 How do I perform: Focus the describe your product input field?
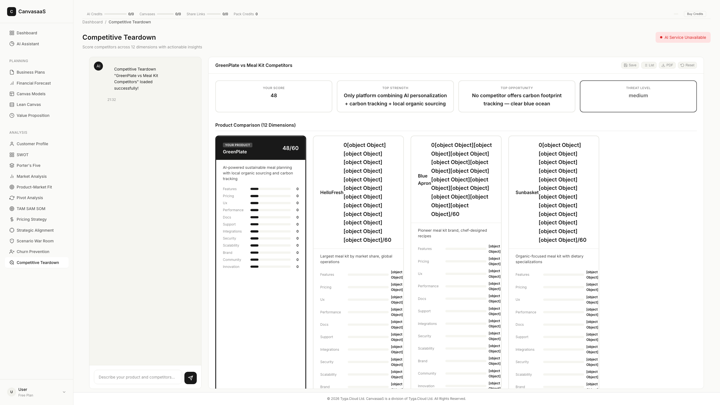point(137,377)
